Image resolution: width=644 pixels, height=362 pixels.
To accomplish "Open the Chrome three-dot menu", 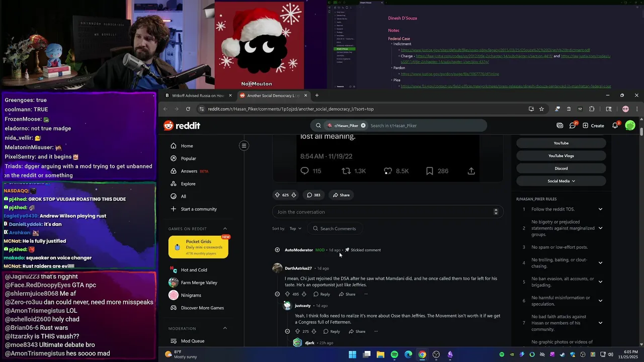I will pyautogui.click(x=637, y=109).
